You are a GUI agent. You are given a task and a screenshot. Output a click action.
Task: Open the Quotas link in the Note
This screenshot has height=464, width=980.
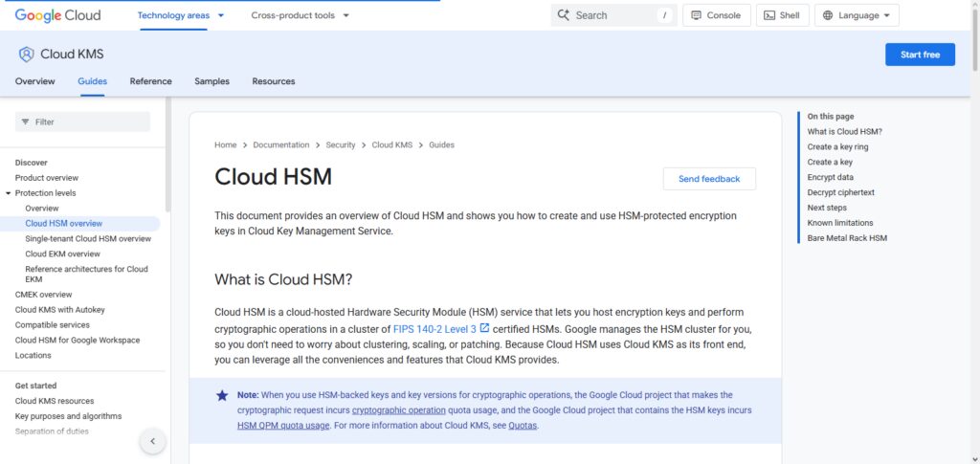pos(523,427)
